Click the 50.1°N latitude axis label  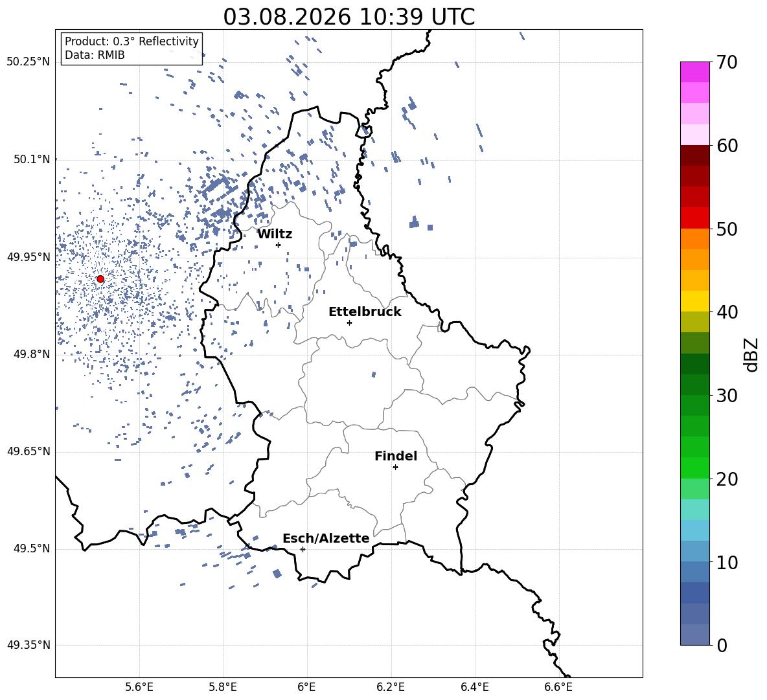(32, 159)
